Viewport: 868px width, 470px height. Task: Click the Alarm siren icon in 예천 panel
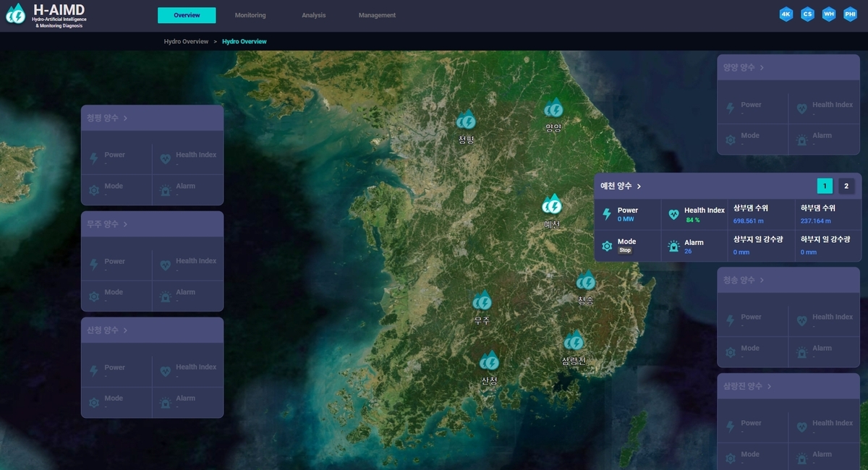point(673,247)
